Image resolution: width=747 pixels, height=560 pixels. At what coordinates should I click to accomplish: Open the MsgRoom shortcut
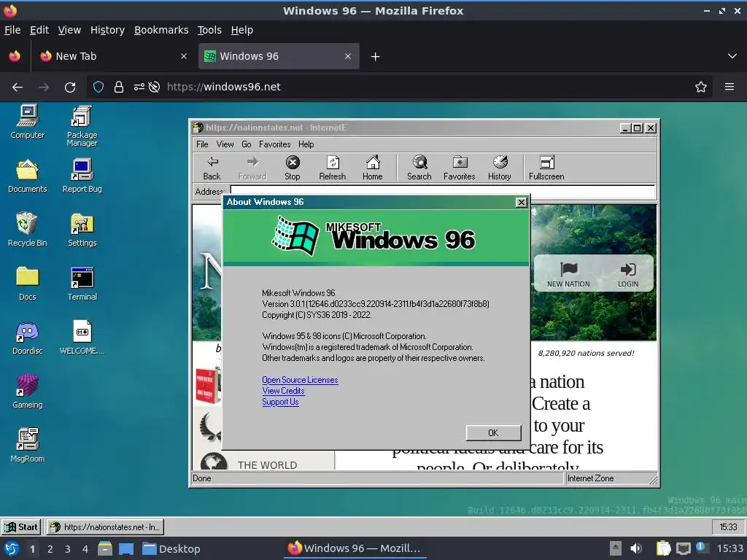(x=28, y=446)
